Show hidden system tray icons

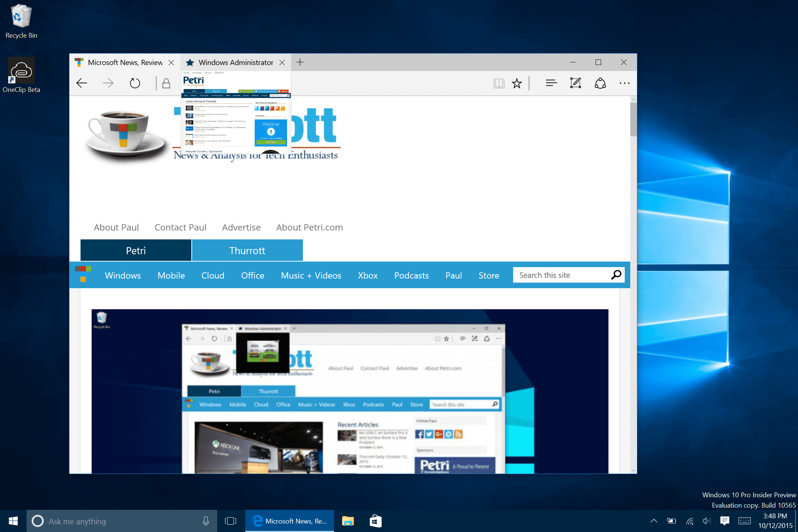(654, 521)
